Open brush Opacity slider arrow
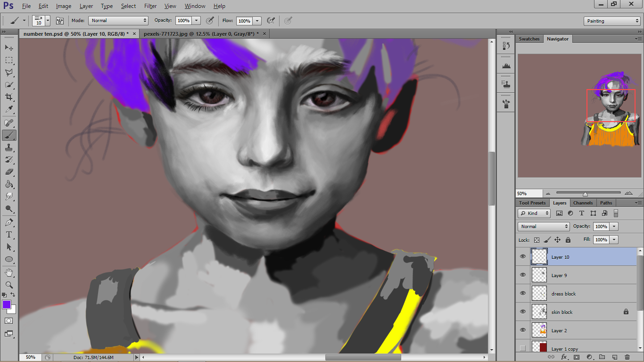Screen dimensions: 644x362 click(197, 21)
